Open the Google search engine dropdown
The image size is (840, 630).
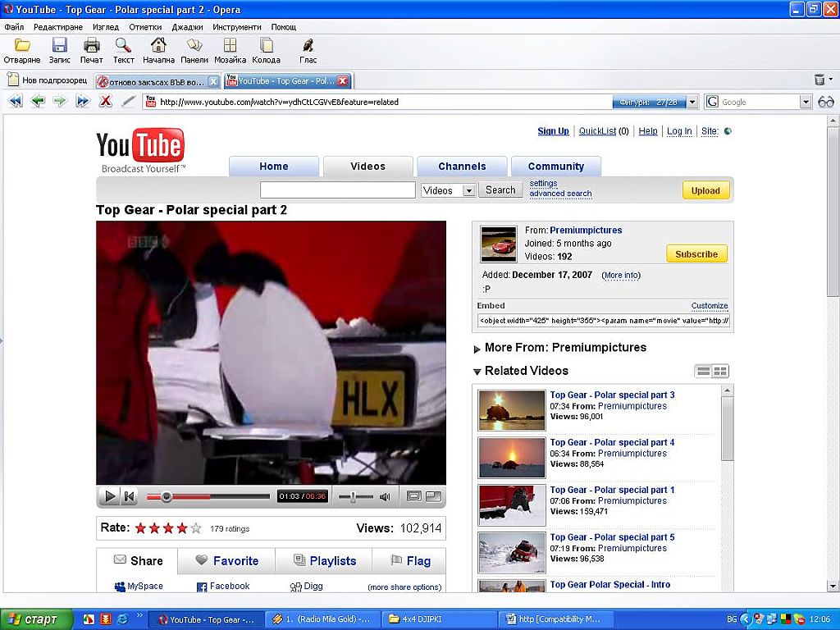(806, 102)
